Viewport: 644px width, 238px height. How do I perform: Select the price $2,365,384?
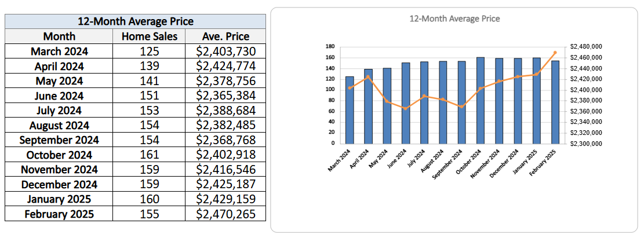pos(226,96)
